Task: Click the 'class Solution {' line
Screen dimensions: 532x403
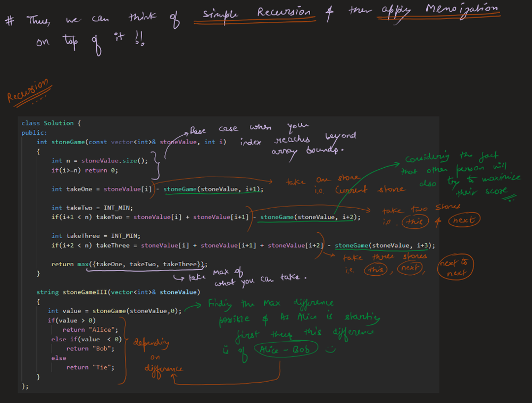Action: (51, 123)
